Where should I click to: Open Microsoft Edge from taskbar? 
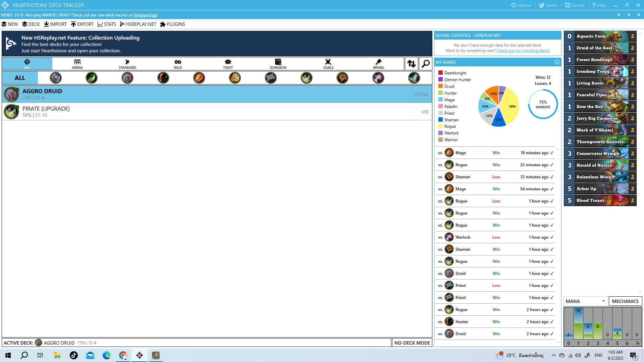click(107, 355)
